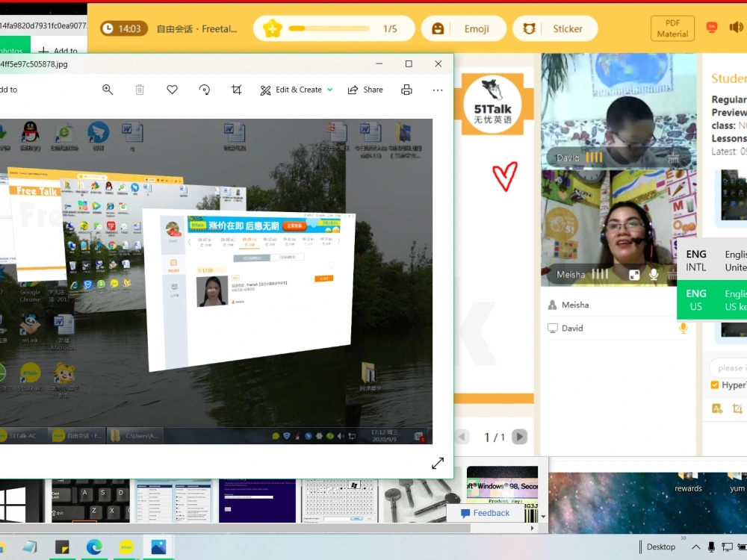Expand Meisha's video with the fullscreen icon
The width and height of the screenshot is (747, 560).
[x=634, y=275]
